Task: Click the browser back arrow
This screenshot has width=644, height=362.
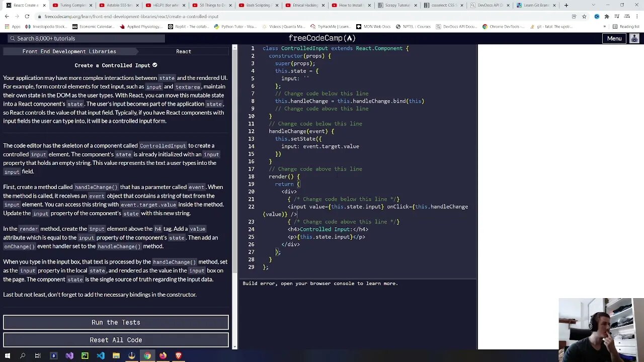Action: pos(7,16)
